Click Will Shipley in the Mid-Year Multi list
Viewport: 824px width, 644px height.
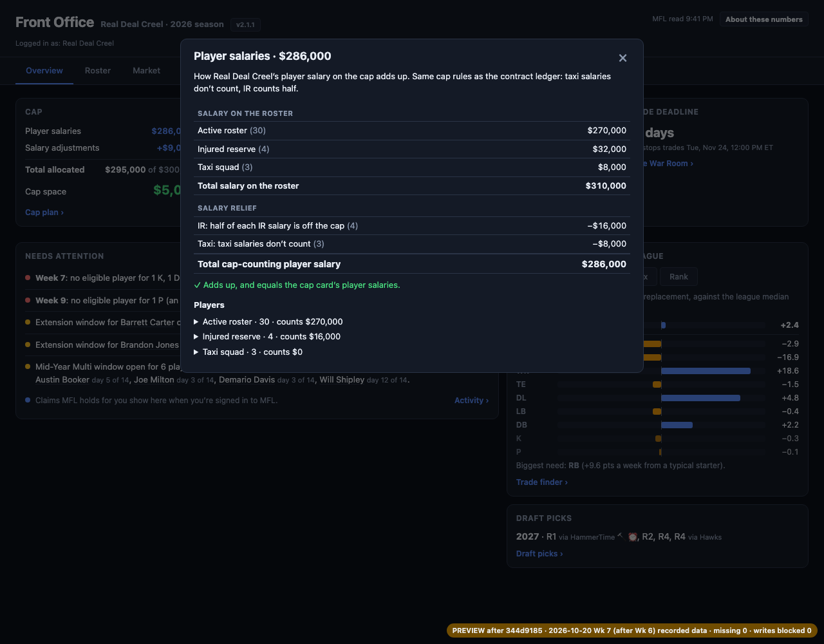(342, 380)
